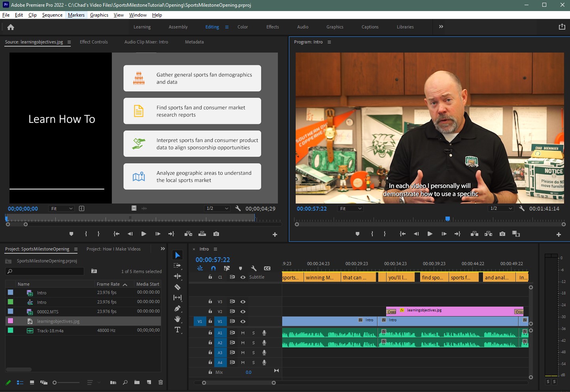
Task: Click learningobjectives.jpg clip on V2
Action: click(455, 311)
